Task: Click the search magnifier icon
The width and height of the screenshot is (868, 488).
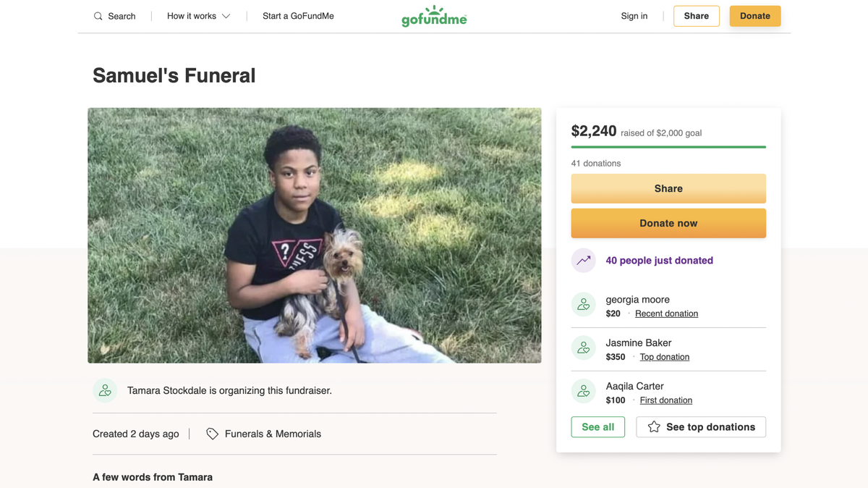Action: point(98,16)
